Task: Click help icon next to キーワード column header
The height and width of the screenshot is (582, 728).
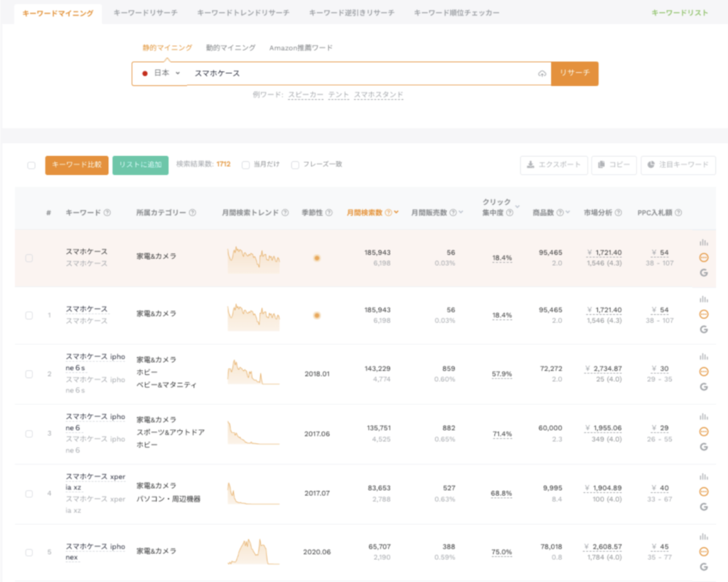Action: tap(107, 213)
